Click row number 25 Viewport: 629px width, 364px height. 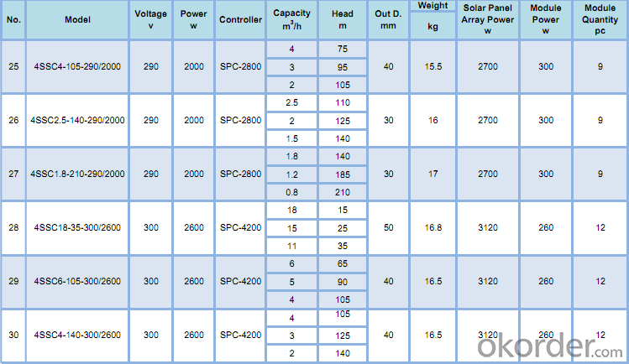(x=13, y=66)
